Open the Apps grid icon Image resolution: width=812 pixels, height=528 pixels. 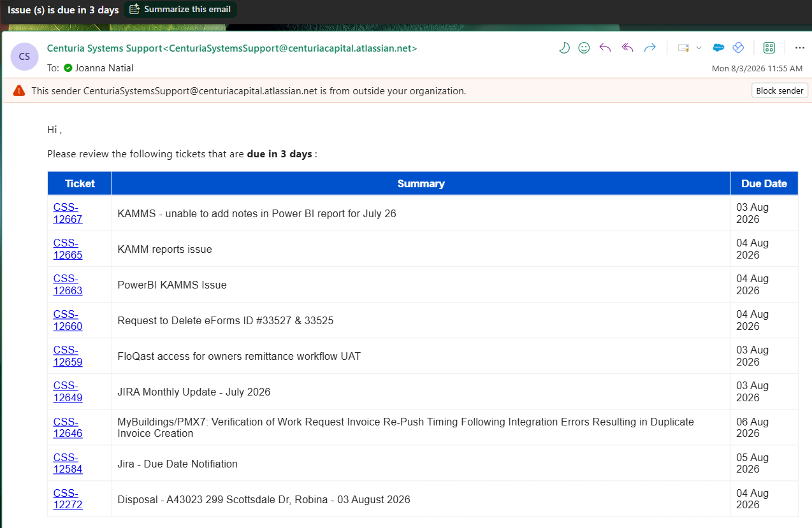click(769, 48)
